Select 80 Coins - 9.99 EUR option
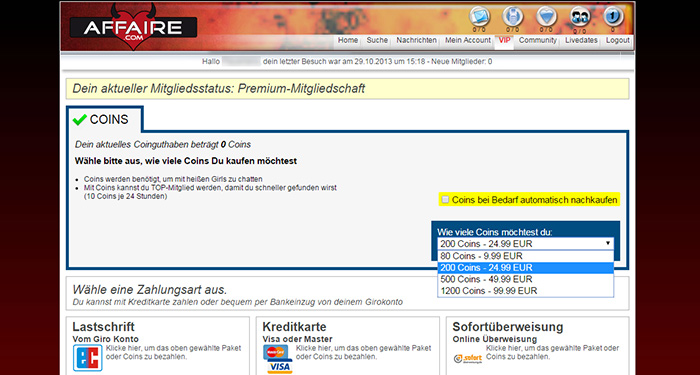 click(x=525, y=256)
